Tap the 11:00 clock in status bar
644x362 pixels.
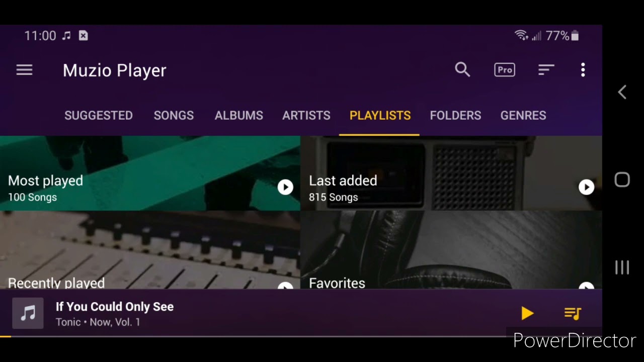point(40,36)
